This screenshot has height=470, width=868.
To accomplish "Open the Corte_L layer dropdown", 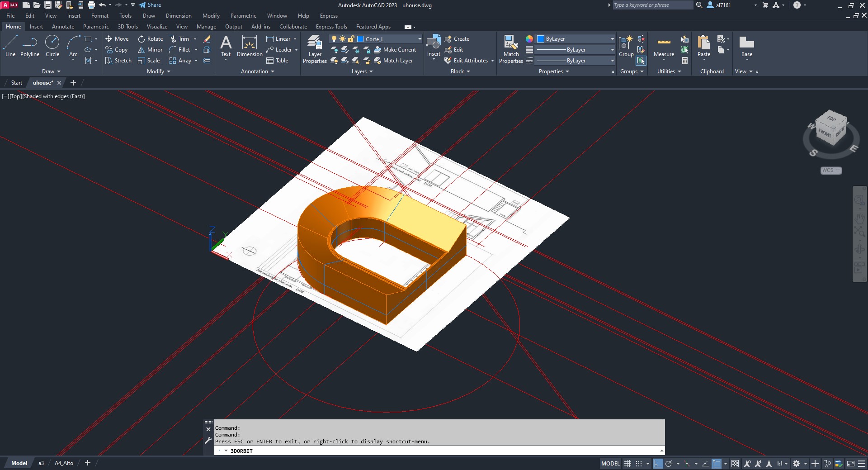I will click(x=420, y=39).
